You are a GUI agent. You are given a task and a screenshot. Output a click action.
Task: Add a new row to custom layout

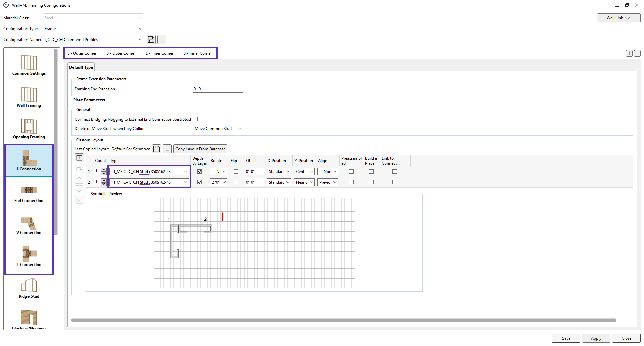point(79,158)
